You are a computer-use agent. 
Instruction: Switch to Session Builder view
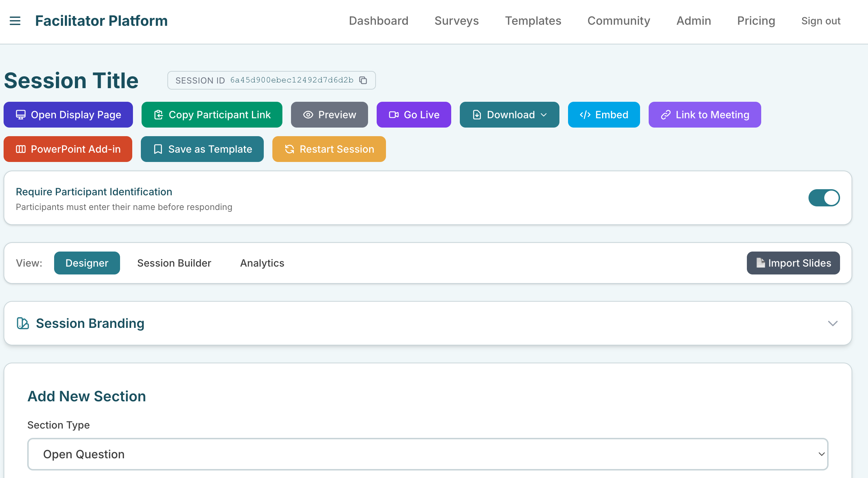[x=174, y=263]
